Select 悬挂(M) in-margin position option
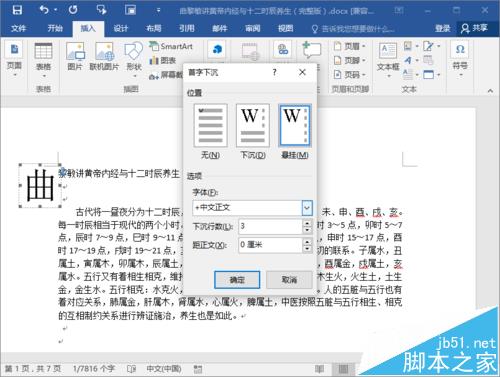 (295, 132)
